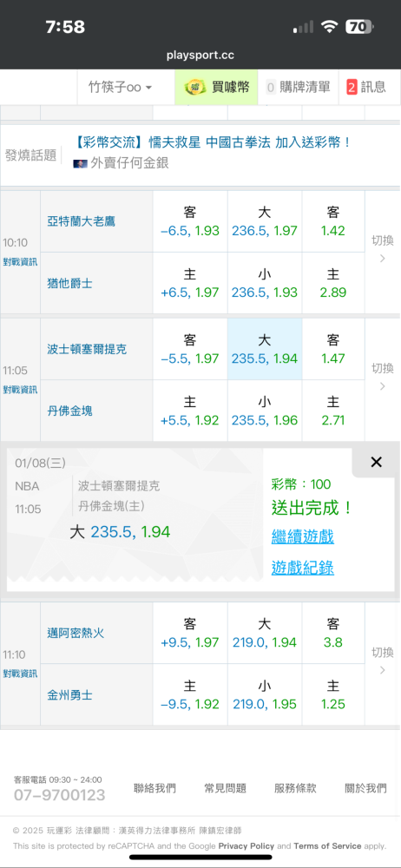Select 客 −5.5, 1.97 Celtics spread
This screenshot has height=868, width=401.
[190, 349]
